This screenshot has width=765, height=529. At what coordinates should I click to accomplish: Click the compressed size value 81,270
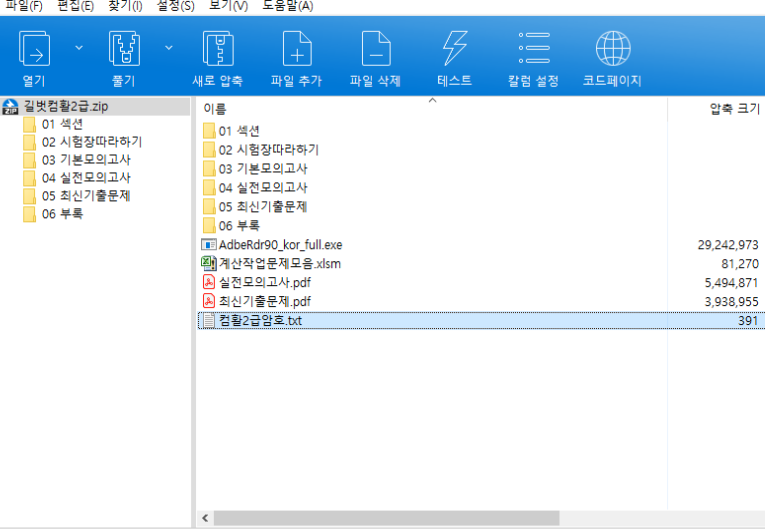740,264
